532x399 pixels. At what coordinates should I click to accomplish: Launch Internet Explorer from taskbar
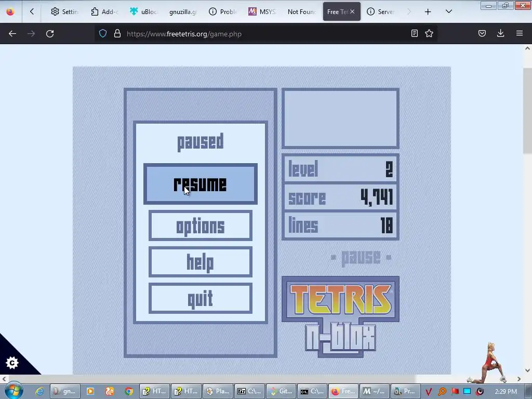(39, 392)
